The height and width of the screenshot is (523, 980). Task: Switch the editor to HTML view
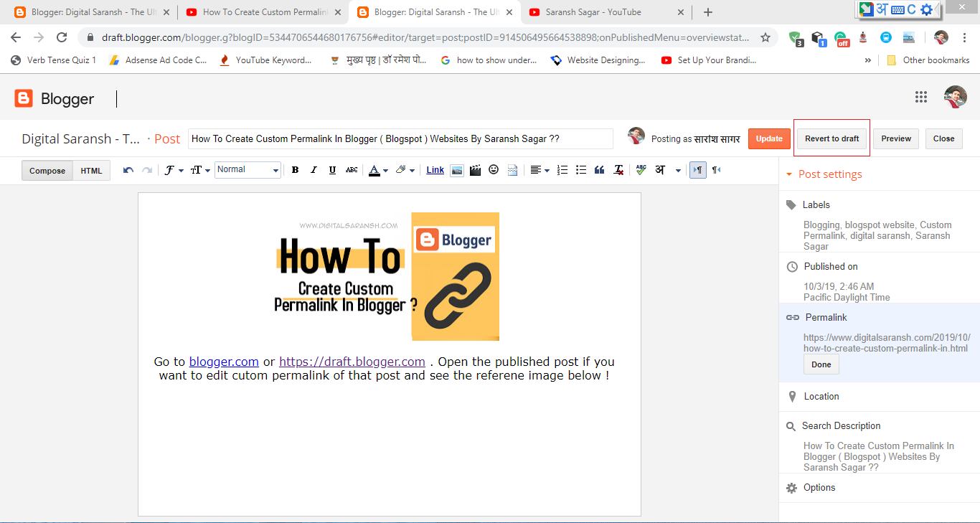(x=91, y=171)
